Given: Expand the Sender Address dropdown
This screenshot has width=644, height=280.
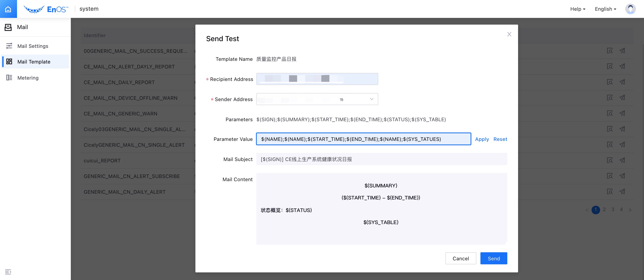Looking at the screenshot, I should (371, 99).
